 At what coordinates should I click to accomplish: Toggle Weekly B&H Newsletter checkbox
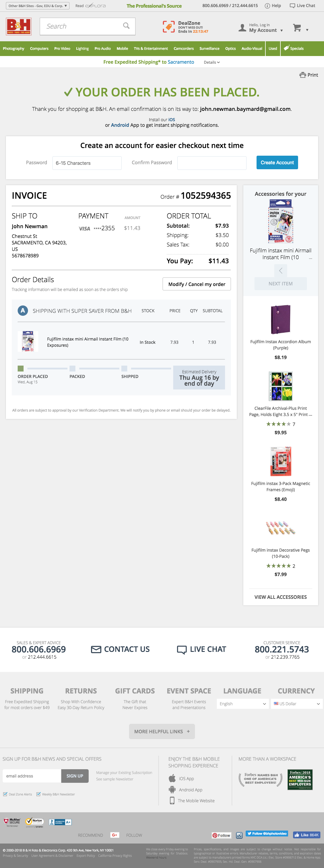[38, 794]
